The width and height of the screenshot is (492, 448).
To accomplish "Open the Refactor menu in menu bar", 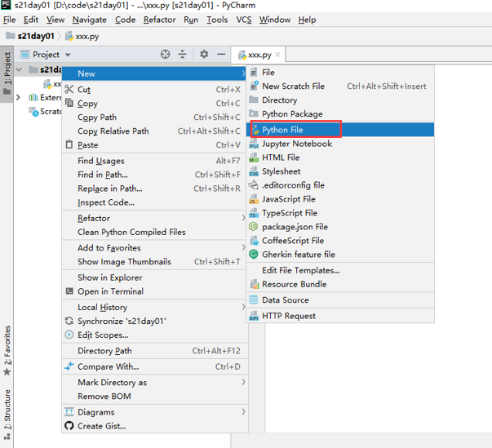I will click(x=159, y=20).
